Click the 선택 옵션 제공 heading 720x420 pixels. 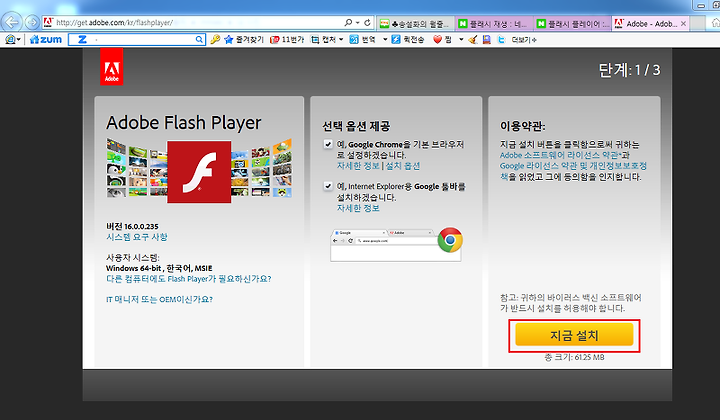[x=356, y=125]
